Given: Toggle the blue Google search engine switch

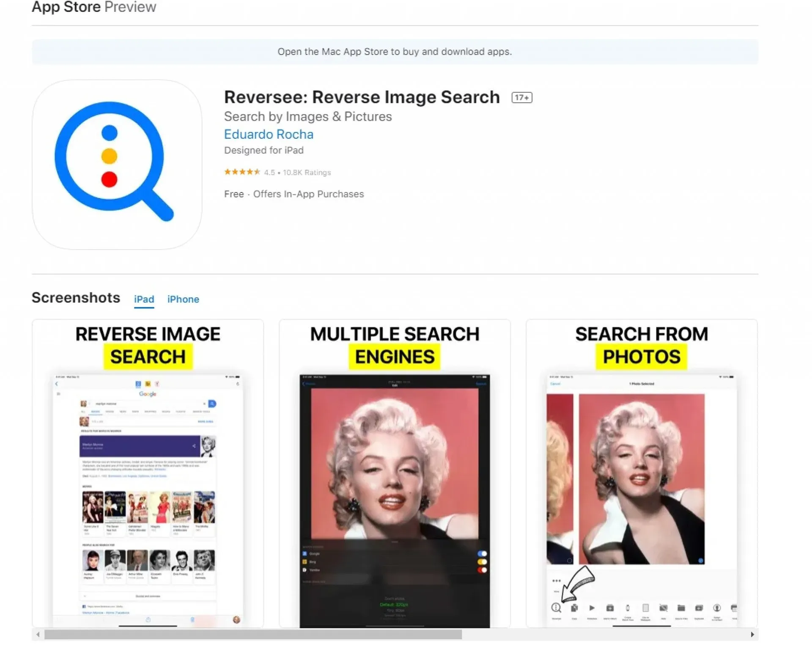Looking at the screenshot, I should (x=482, y=553).
